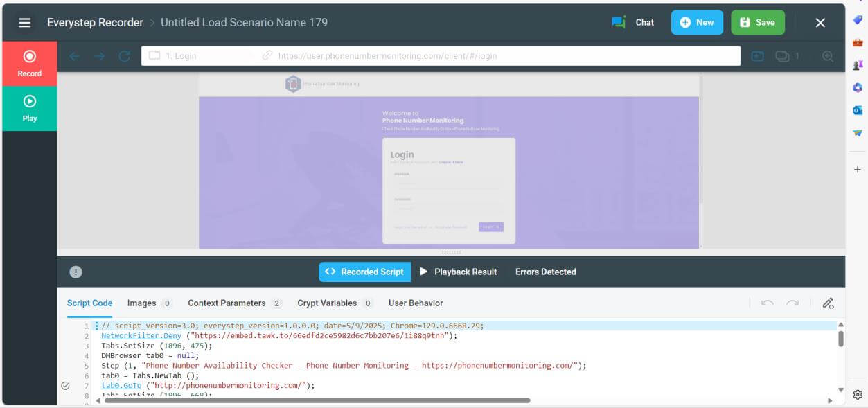Open the blue tag sidebar icon
868x408 pixels.
[x=858, y=19]
